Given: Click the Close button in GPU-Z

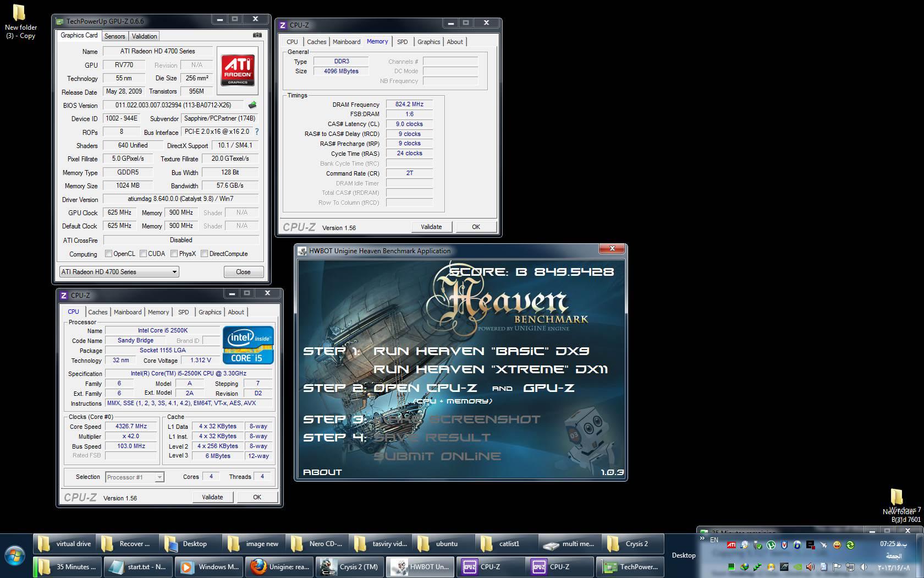Looking at the screenshot, I should [243, 272].
